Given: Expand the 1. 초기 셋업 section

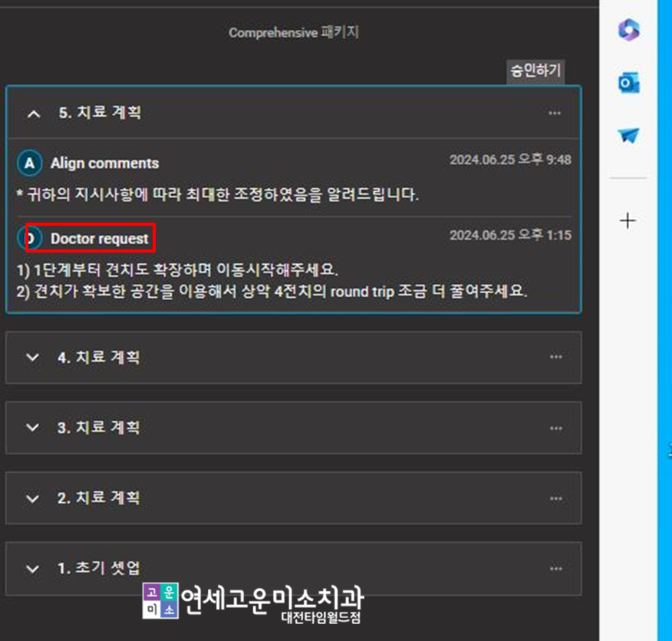Looking at the screenshot, I should [x=32, y=569].
